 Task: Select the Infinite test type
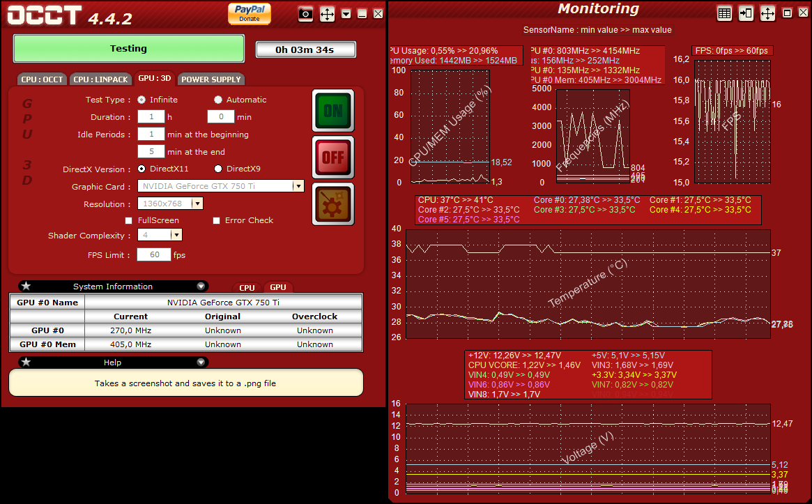tap(141, 100)
